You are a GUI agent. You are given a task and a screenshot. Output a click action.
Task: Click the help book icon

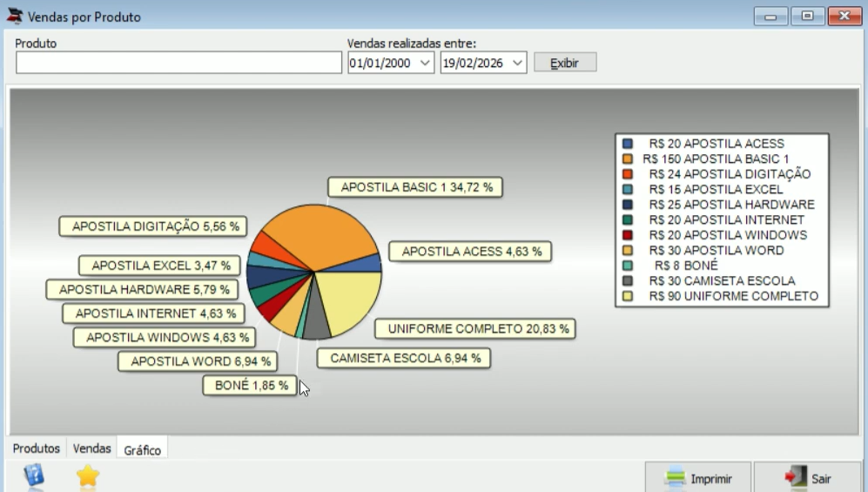click(x=34, y=476)
